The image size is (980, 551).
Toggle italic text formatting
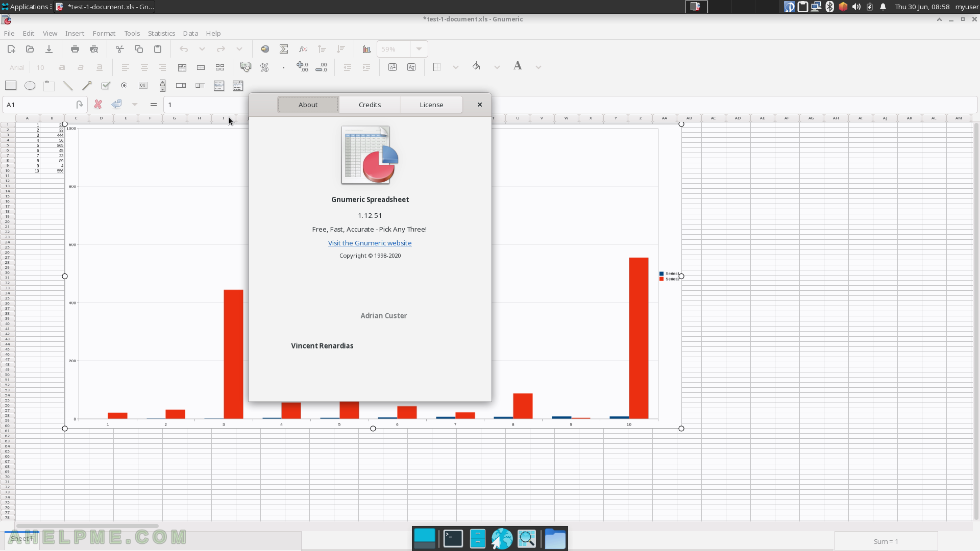(80, 67)
